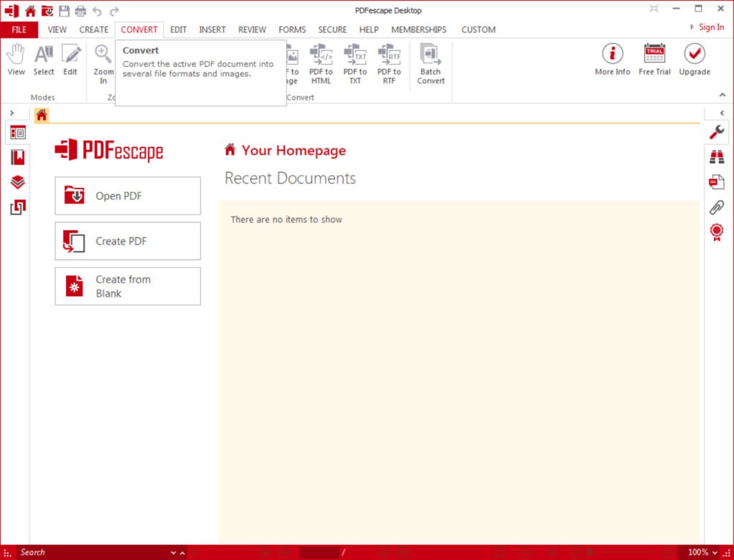Click the Sign In link

pos(711,27)
